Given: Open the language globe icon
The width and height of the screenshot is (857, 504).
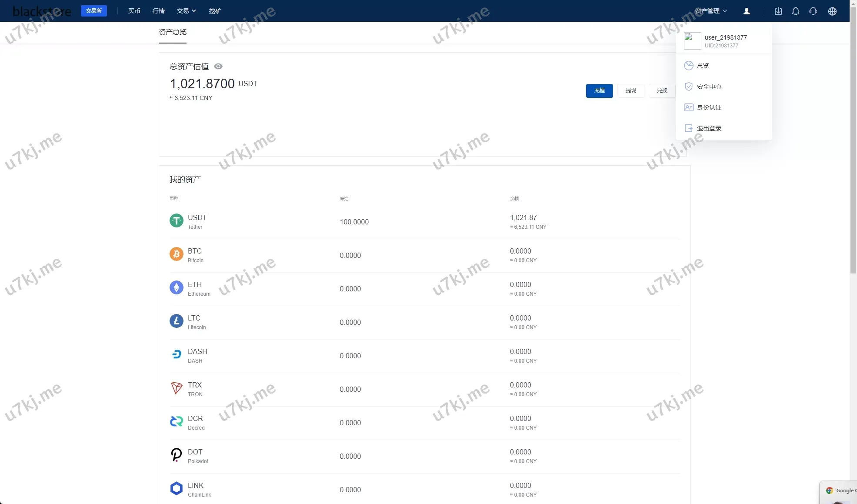Looking at the screenshot, I should click(832, 11).
